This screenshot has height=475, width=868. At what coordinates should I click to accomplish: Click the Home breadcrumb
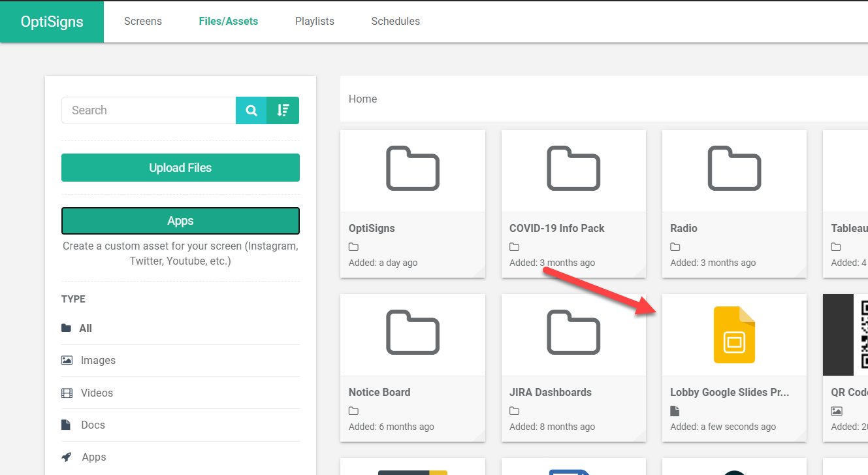tap(362, 99)
